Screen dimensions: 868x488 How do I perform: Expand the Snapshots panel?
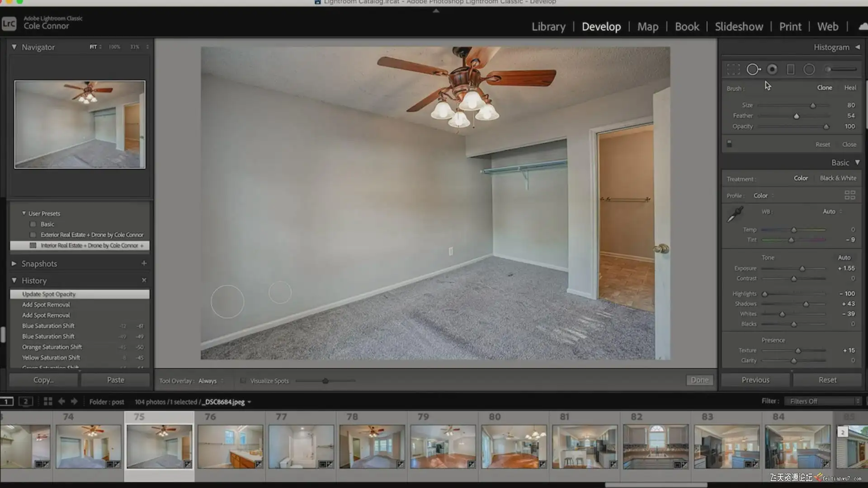point(14,263)
